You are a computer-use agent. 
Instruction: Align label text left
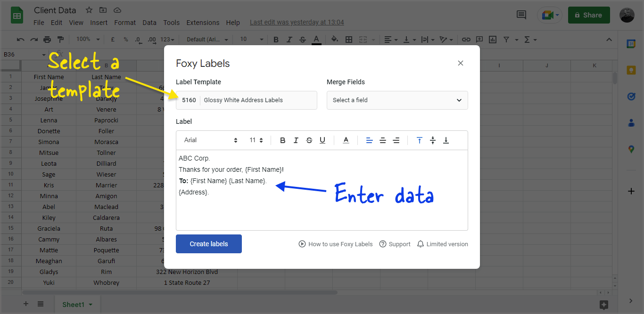pyautogui.click(x=369, y=140)
